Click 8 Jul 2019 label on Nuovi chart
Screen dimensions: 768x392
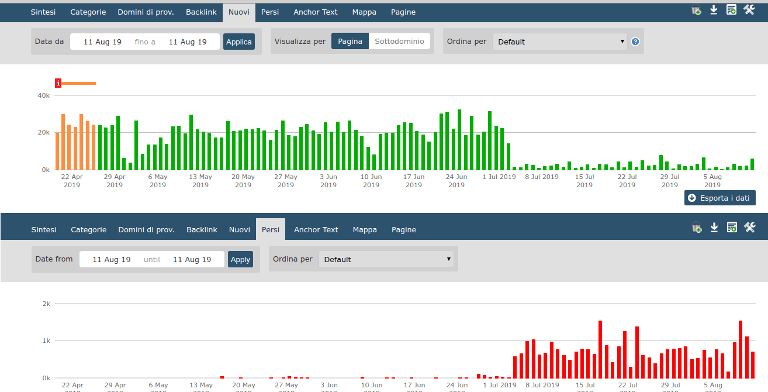coord(542,176)
